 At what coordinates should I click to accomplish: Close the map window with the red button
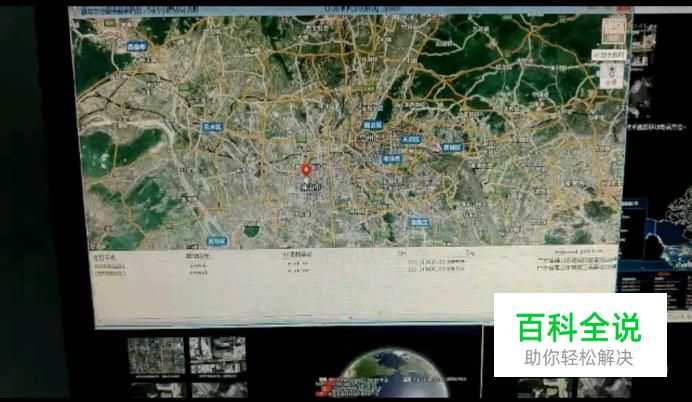tap(624, 9)
